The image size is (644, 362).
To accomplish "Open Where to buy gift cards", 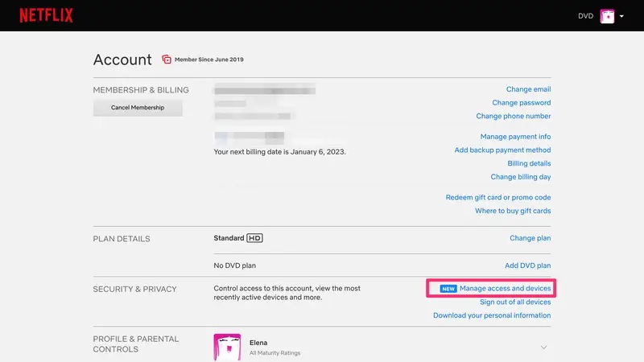I will 513,211.
